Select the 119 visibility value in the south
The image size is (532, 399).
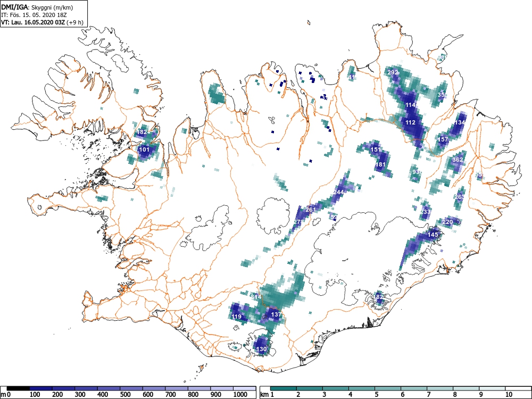(x=237, y=317)
